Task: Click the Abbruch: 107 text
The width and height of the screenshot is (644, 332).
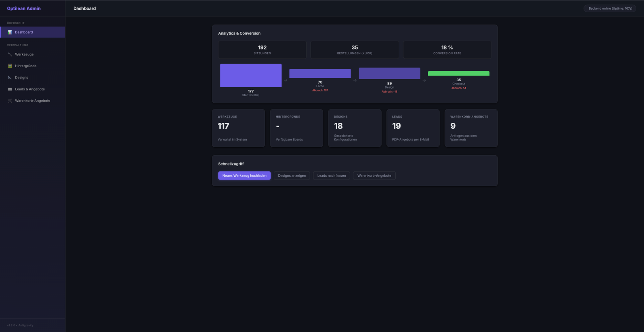Action: click(x=320, y=91)
